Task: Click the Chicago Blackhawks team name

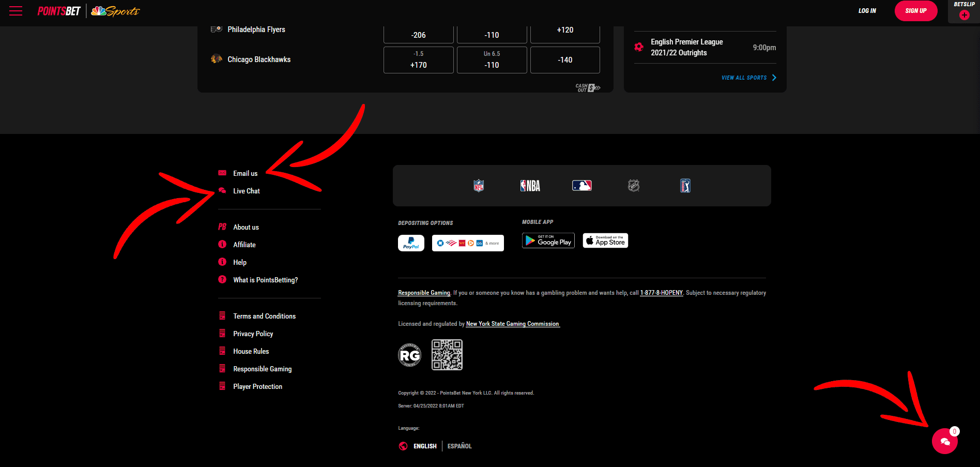Action: [x=259, y=59]
